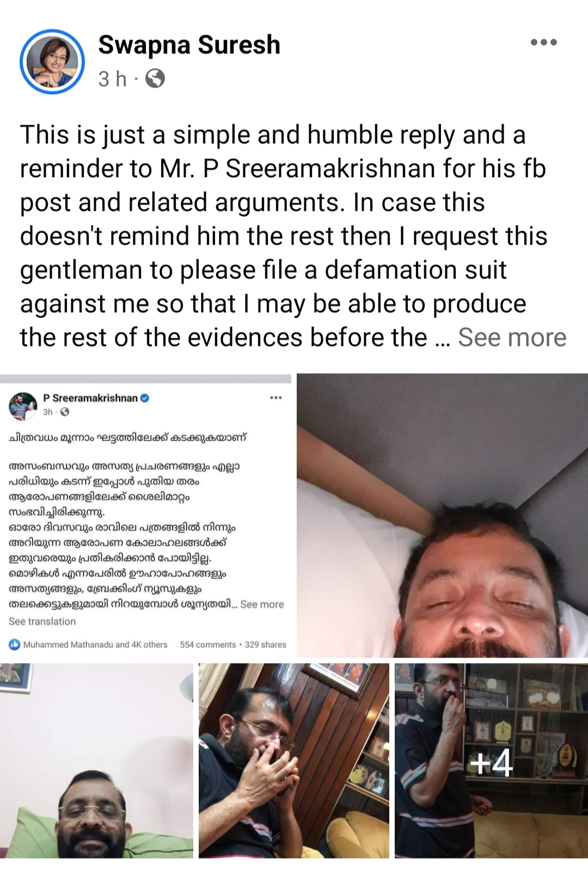Tap Swapna Suresh's profile picture
588x869 pixels.
tap(52, 62)
